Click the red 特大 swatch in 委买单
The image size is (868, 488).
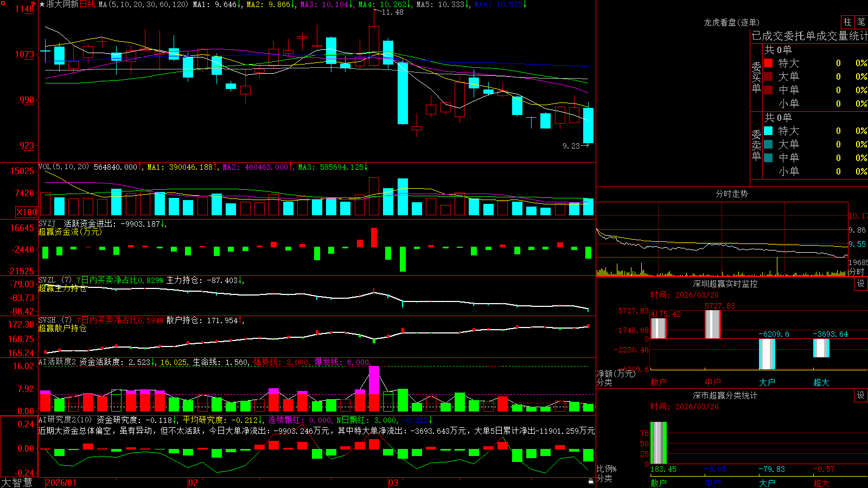click(768, 63)
